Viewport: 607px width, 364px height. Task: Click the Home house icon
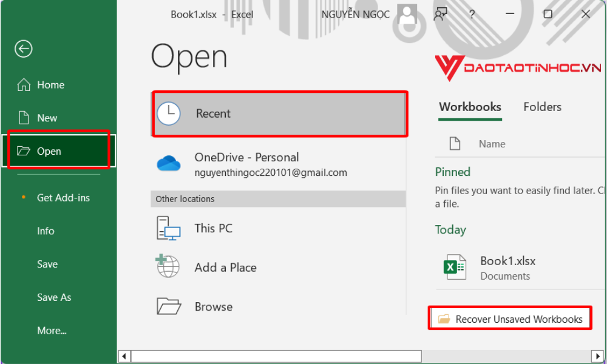(x=24, y=85)
